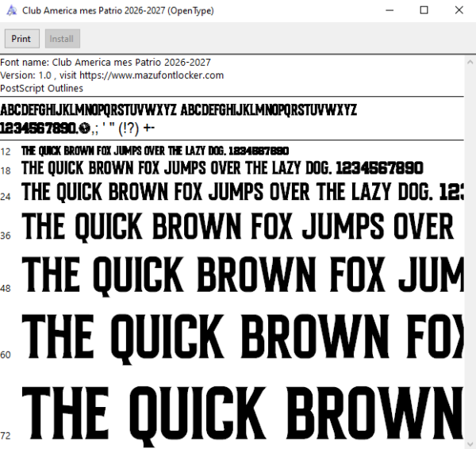The image size is (476, 449).
Task: Click the globe glyph after the numerals
Action: point(84,129)
